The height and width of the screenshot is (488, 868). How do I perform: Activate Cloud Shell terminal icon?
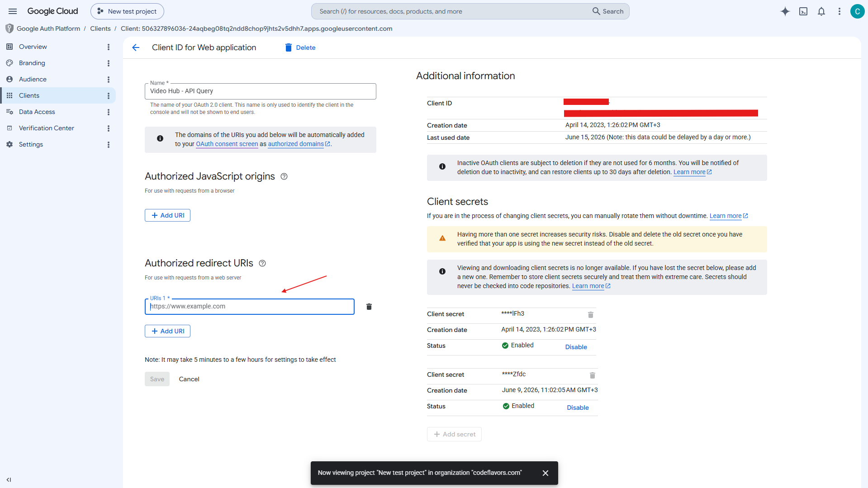click(x=803, y=11)
